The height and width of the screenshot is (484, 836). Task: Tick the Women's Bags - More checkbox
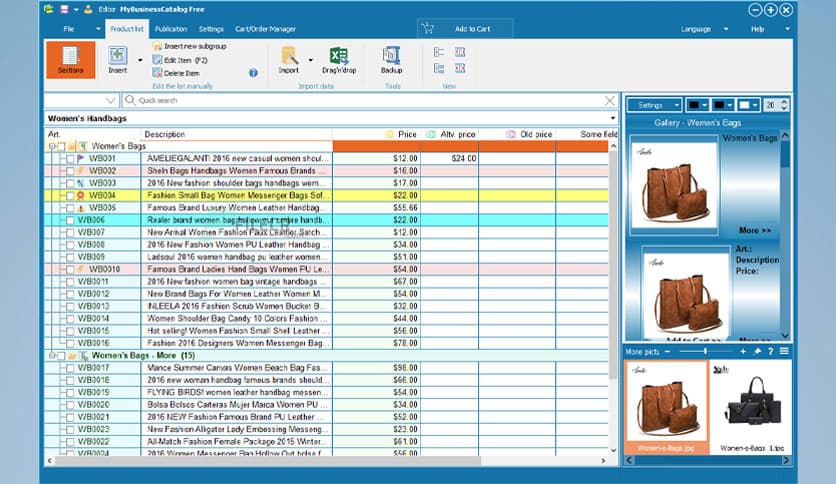61,356
